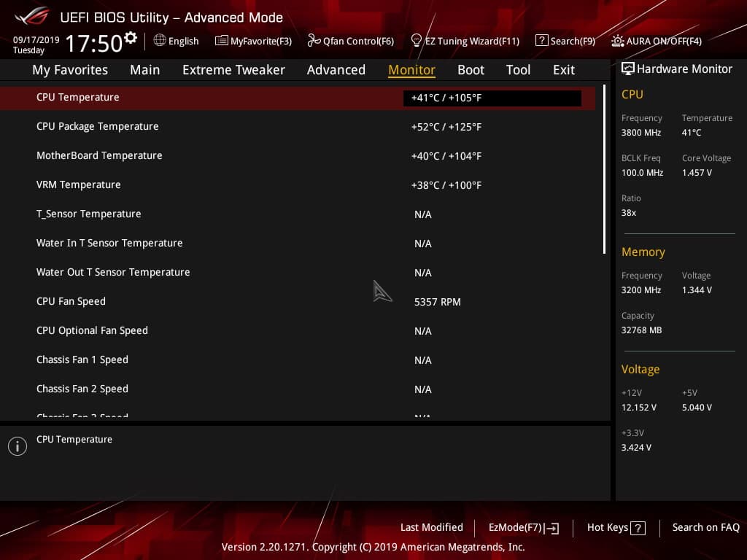Switch to EzMode(F7)

[524, 528]
